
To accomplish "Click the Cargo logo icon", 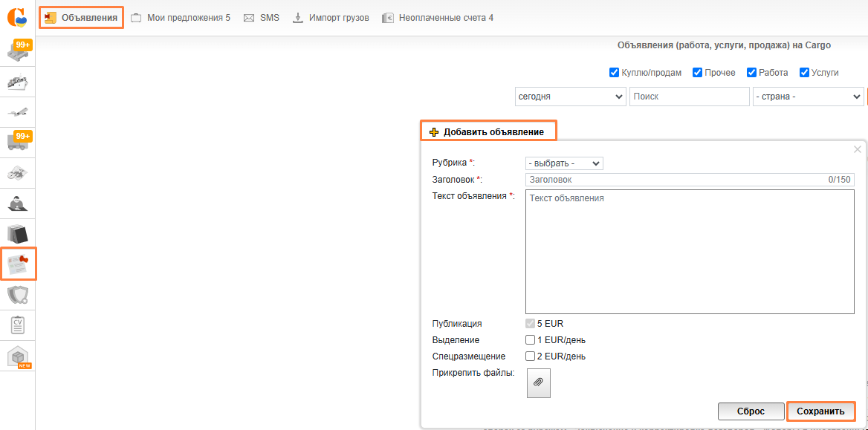I will coord(17,18).
